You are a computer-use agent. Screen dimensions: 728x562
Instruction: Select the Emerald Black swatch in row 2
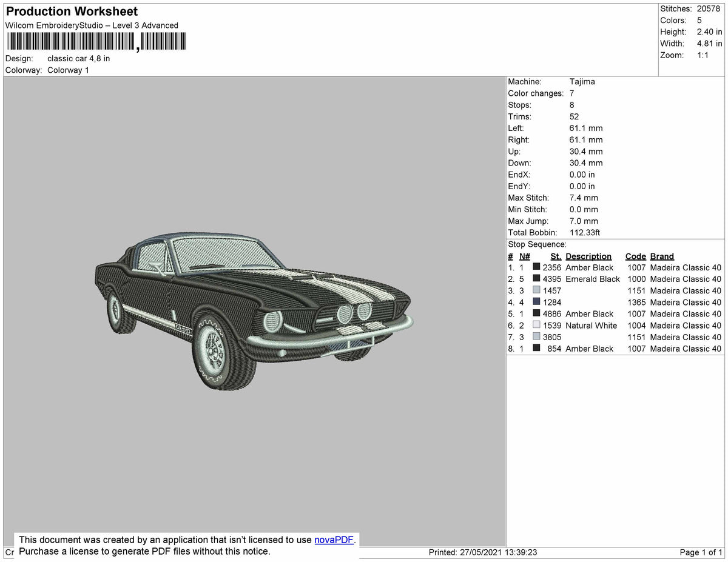tap(538, 279)
